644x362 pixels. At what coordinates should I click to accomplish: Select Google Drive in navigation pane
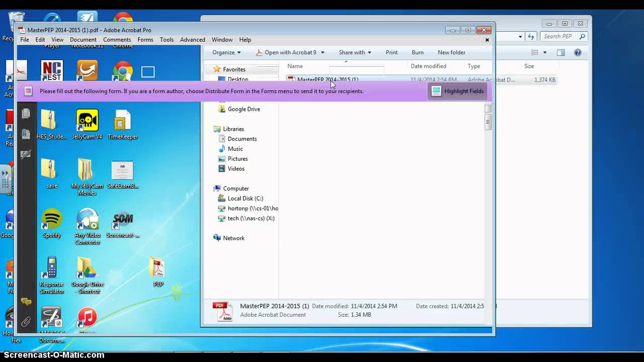click(x=244, y=109)
